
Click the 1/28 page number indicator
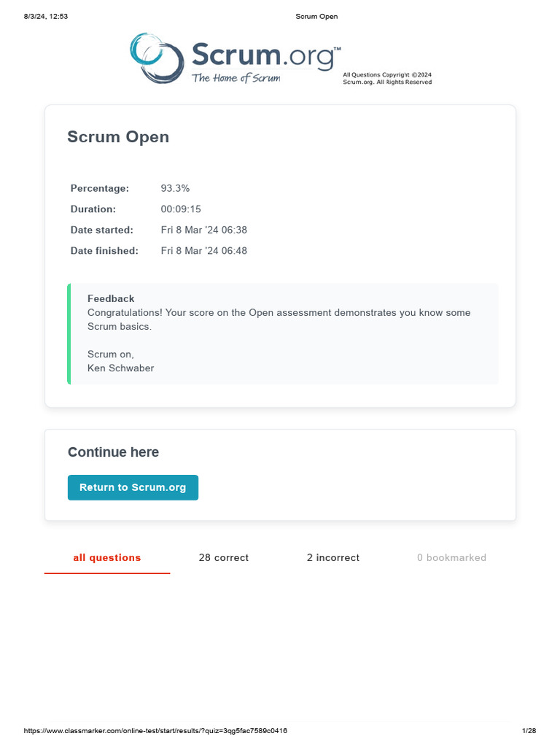(529, 731)
